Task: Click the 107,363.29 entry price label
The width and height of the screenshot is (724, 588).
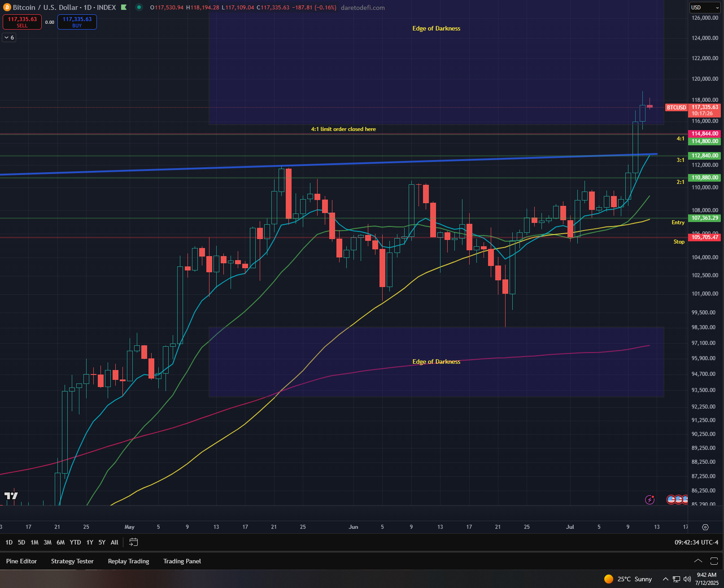Action: 705,218
